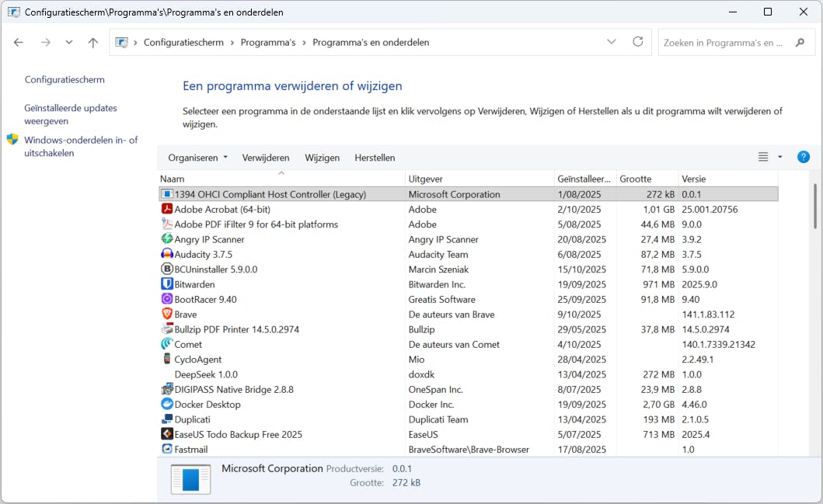Screen dimensions: 823x504
Task: Click the Audacity 3.7.5 headphones icon
Action: (x=167, y=254)
